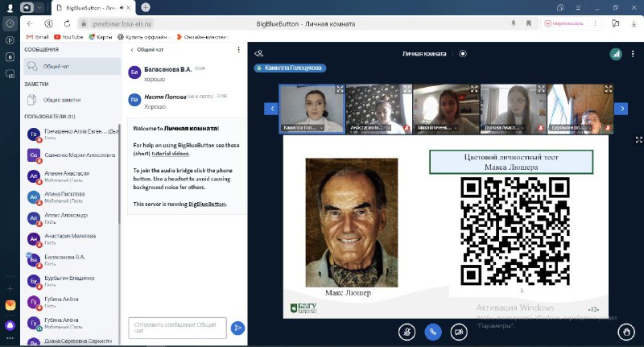The width and height of the screenshot is (644, 347).
Task: Select user Бурбыгин Владимир in list
Action: click(72, 281)
